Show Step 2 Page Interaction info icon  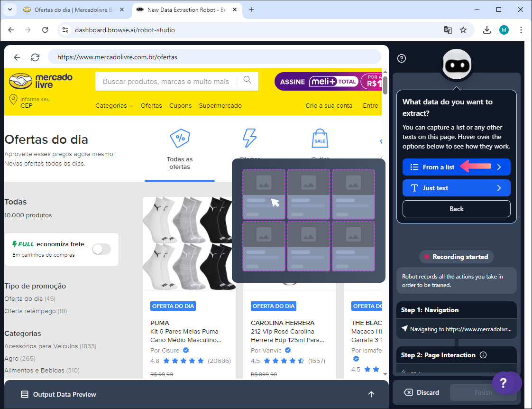pyautogui.click(x=483, y=355)
